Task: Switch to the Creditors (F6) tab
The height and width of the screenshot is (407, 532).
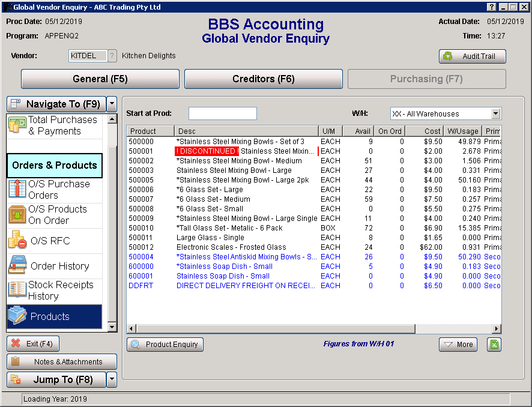Action: pos(264,79)
